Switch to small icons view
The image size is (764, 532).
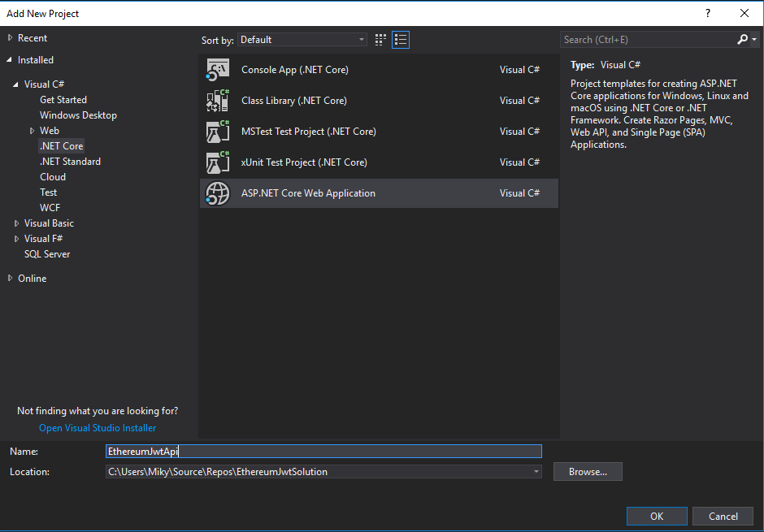coord(381,40)
